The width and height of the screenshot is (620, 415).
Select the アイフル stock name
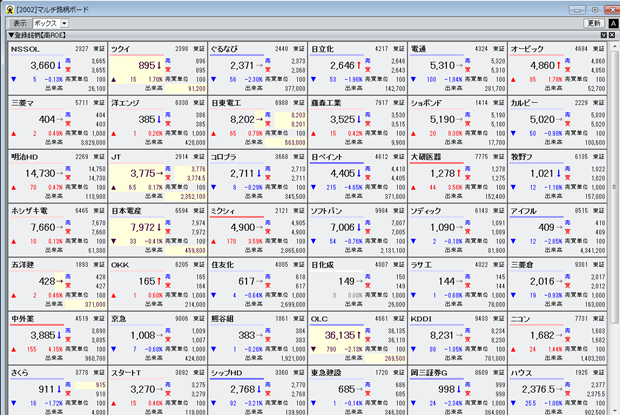tap(524, 211)
